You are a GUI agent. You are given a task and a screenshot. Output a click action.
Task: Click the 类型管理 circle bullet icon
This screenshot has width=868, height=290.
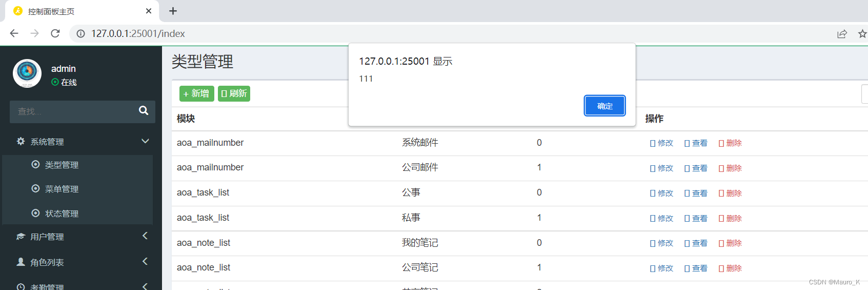coord(35,164)
